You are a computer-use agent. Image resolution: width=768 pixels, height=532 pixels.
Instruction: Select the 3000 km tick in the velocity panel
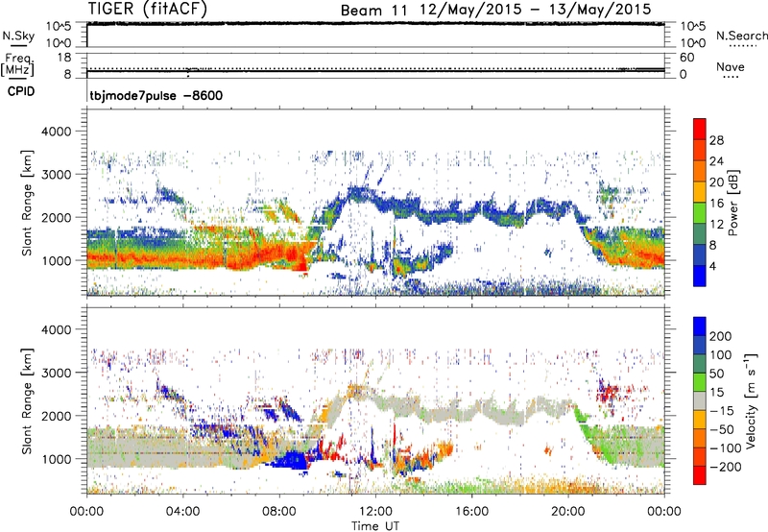click(56, 373)
